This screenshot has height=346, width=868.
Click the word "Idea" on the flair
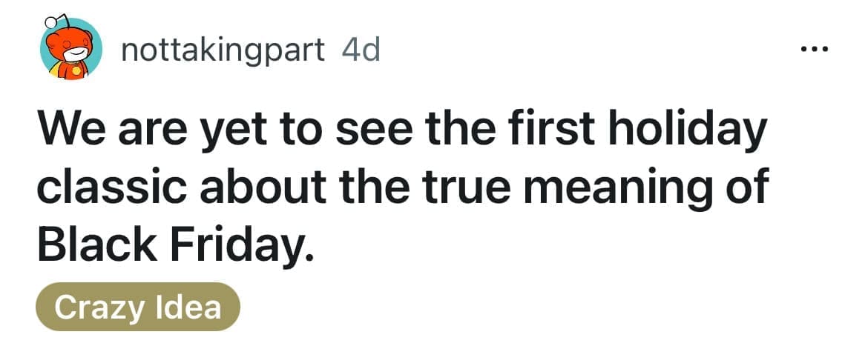click(x=188, y=306)
